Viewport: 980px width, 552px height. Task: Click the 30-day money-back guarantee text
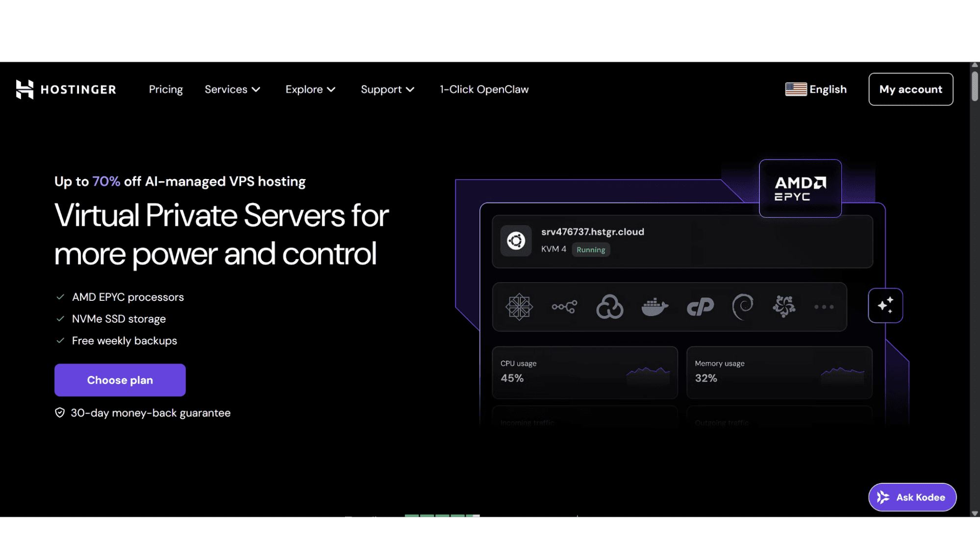pyautogui.click(x=151, y=413)
